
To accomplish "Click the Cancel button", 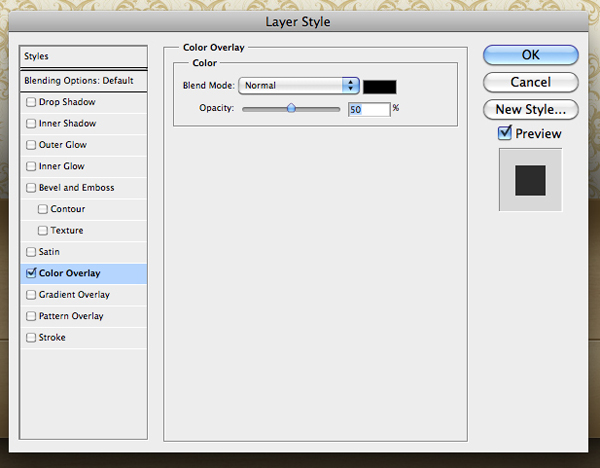I will (531, 82).
